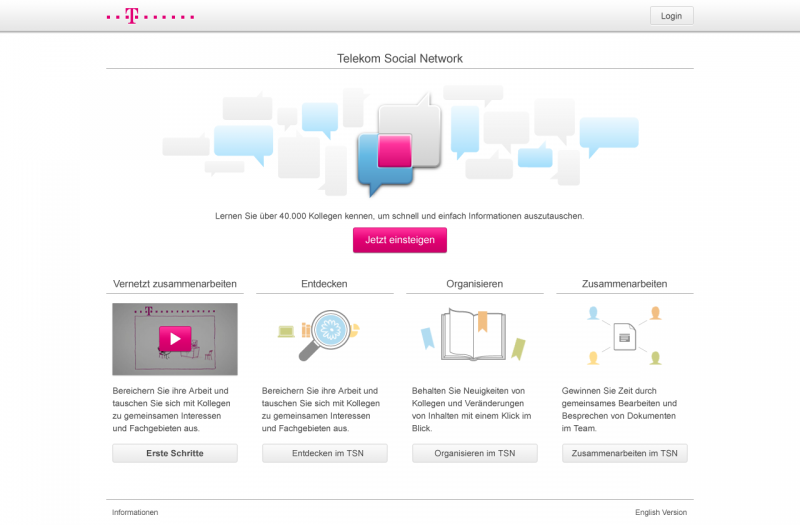Click the document sharing Zusammenarbeiten icon
This screenshot has width=800, height=525.
[x=624, y=336]
